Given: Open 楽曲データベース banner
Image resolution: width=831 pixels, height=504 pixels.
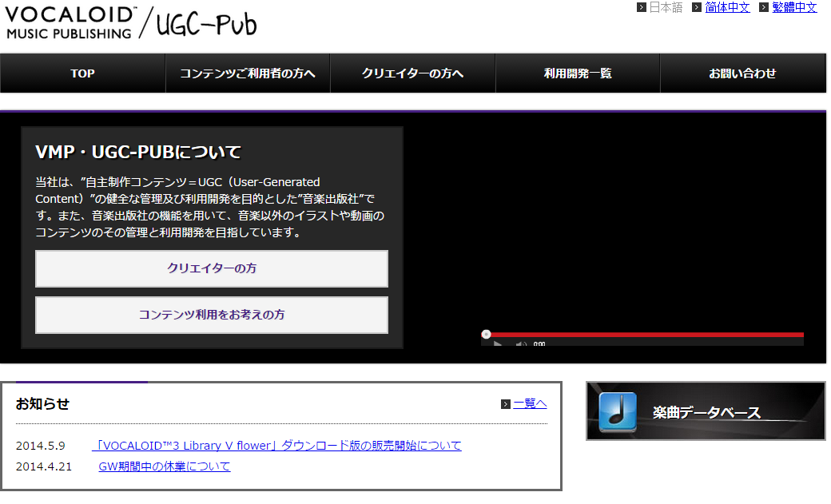Looking at the screenshot, I should tap(706, 411).
